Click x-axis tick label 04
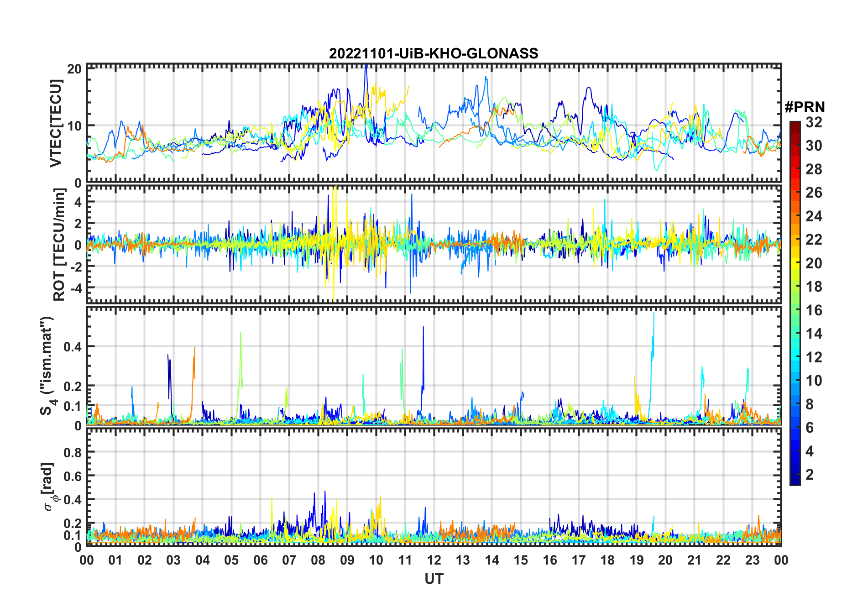This screenshot has width=868, height=607. pos(203,560)
